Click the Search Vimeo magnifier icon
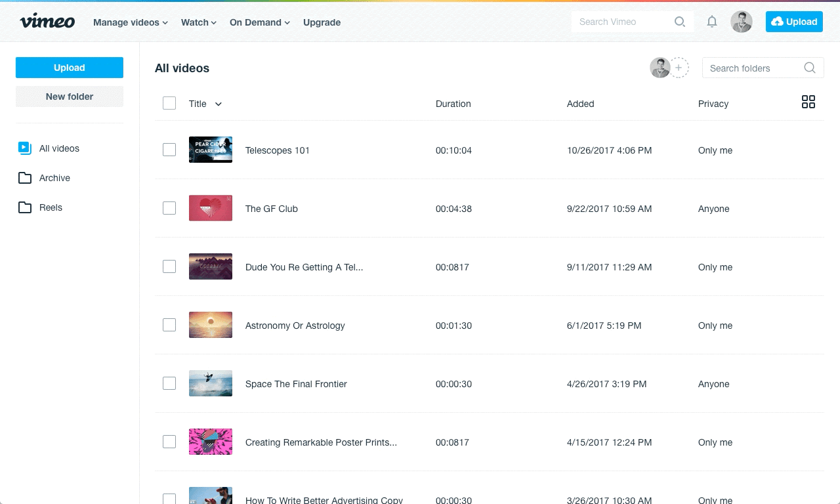This screenshot has height=504, width=840. 680,22
